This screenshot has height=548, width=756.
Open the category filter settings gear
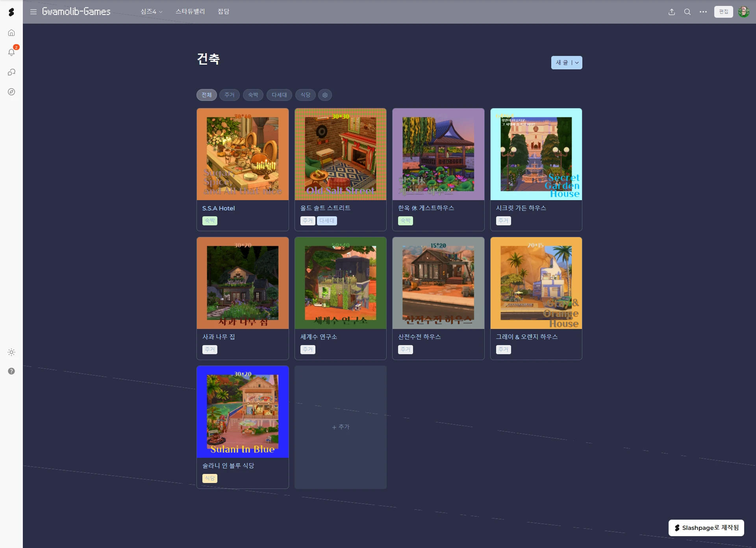325,95
